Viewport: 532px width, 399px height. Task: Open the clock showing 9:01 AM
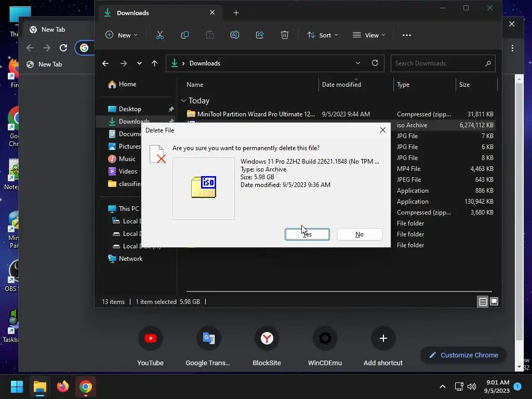pos(497,387)
